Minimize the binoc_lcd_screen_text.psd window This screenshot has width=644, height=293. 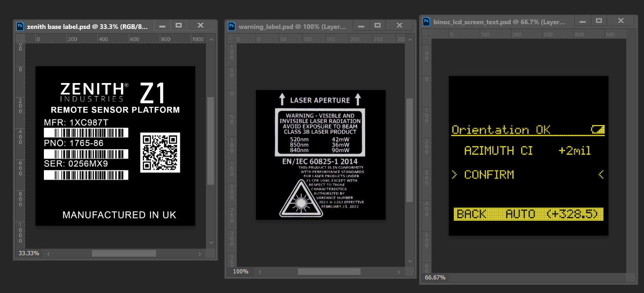(x=582, y=21)
